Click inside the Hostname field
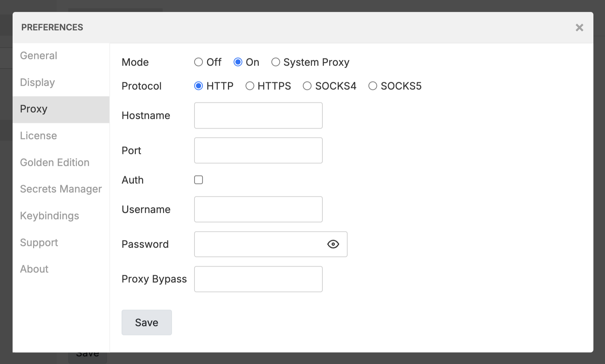Viewport: 605px width, 364px height. 258,115
